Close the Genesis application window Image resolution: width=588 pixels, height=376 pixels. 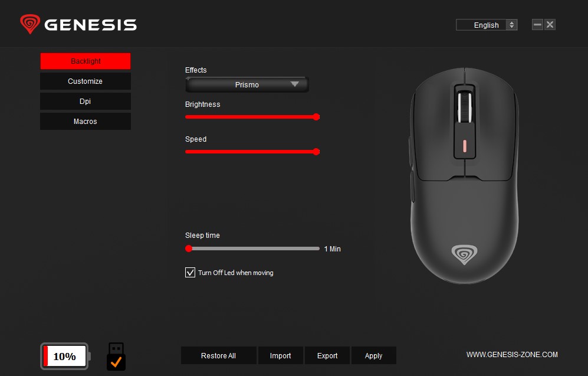click(x=550, y=25)
